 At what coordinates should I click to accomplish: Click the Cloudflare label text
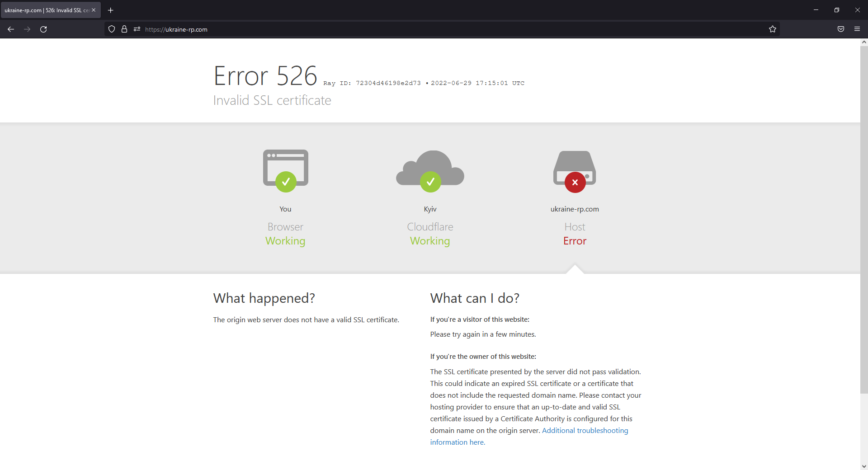point(430,227)
